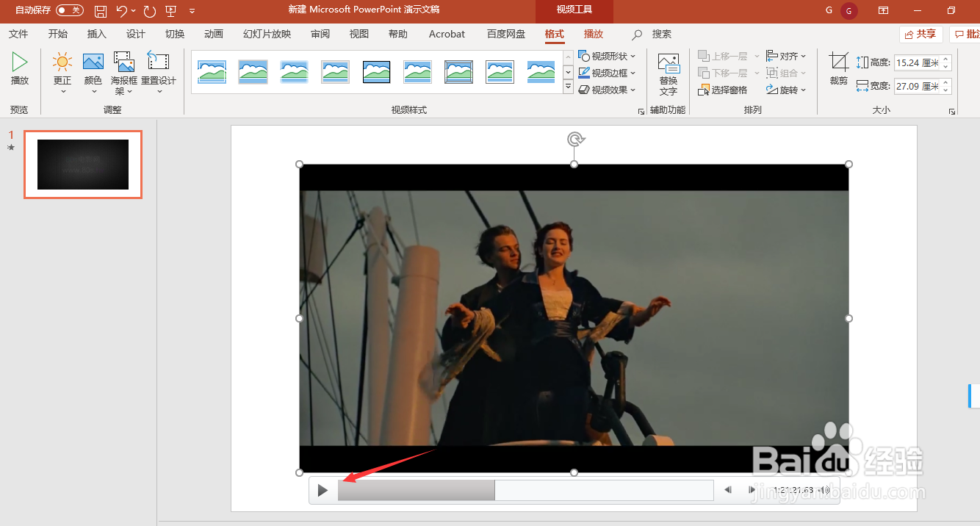Click the Share (共享) button
This screenshot has height=526, width=980.
coord(921,34)
